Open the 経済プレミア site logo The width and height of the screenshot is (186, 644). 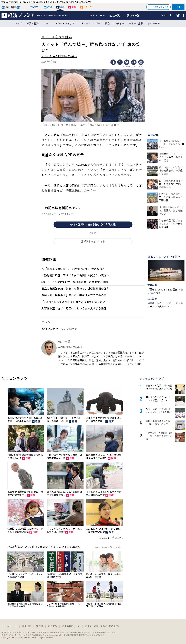[18, 15]
